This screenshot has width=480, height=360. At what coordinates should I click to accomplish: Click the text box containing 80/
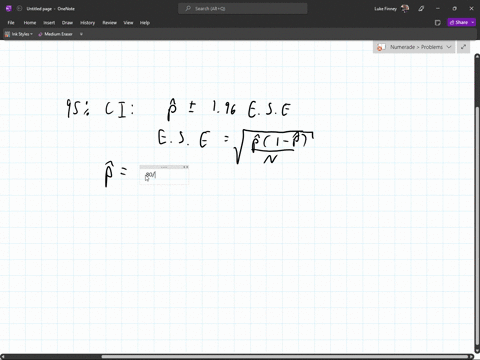[x=164, y=176]
